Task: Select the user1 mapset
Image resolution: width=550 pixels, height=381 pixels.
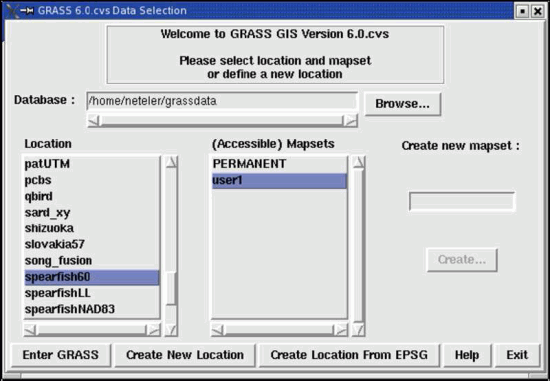Action: 279,181
